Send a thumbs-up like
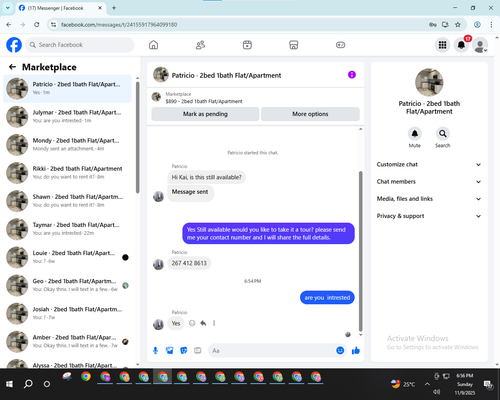This screenshot has height=400, width=500. tap(356, 350)
